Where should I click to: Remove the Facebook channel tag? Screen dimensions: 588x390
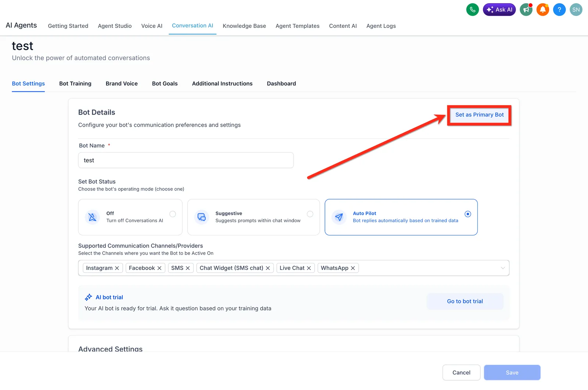159,268
